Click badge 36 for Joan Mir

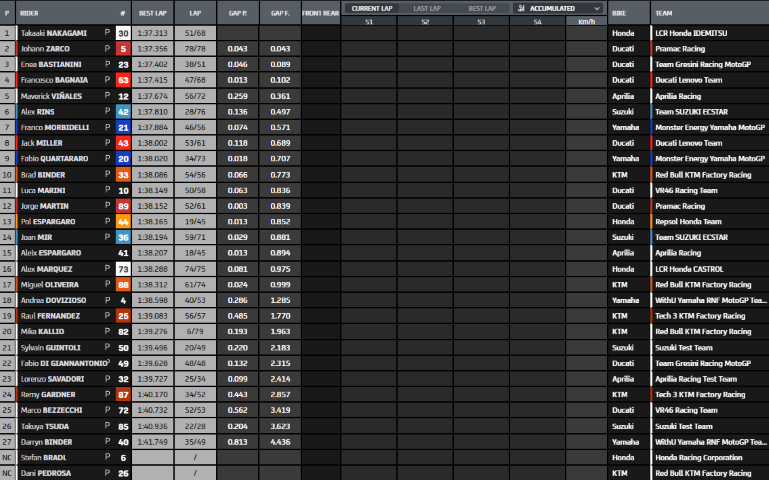123,237
